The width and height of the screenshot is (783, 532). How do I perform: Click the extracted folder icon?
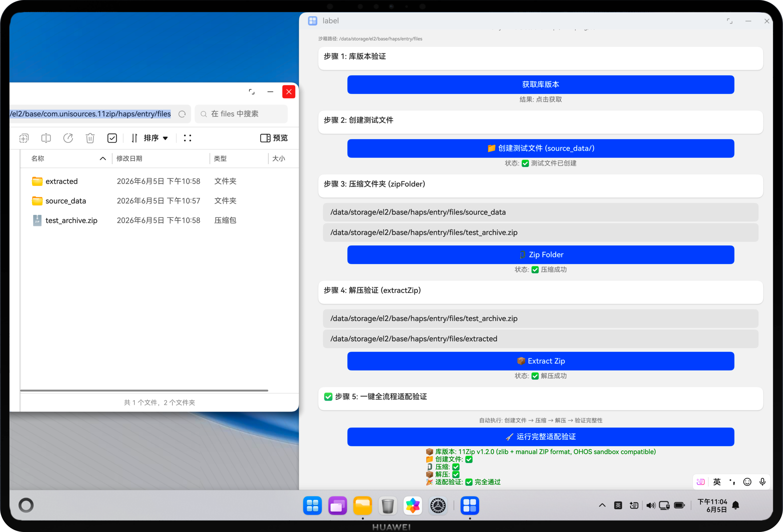tap(37, 181)
